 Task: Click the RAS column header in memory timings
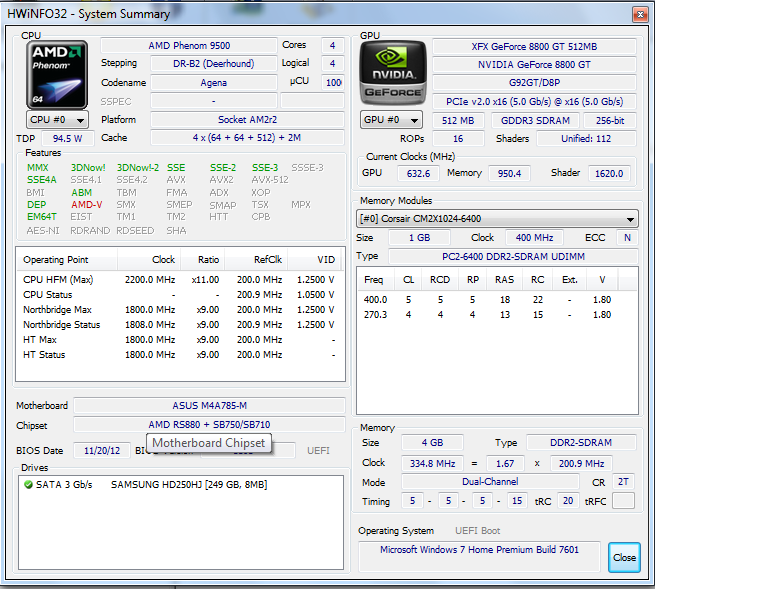click(x=504, y=280)
